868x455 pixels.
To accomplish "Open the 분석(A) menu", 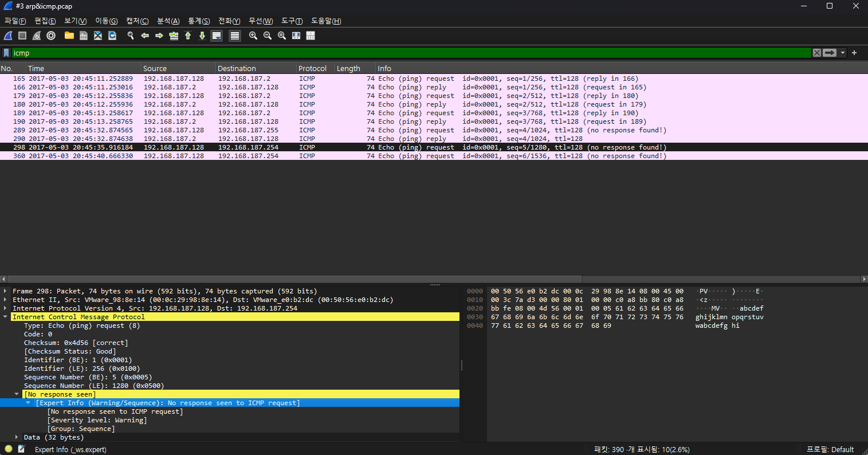I will (168, 21).
